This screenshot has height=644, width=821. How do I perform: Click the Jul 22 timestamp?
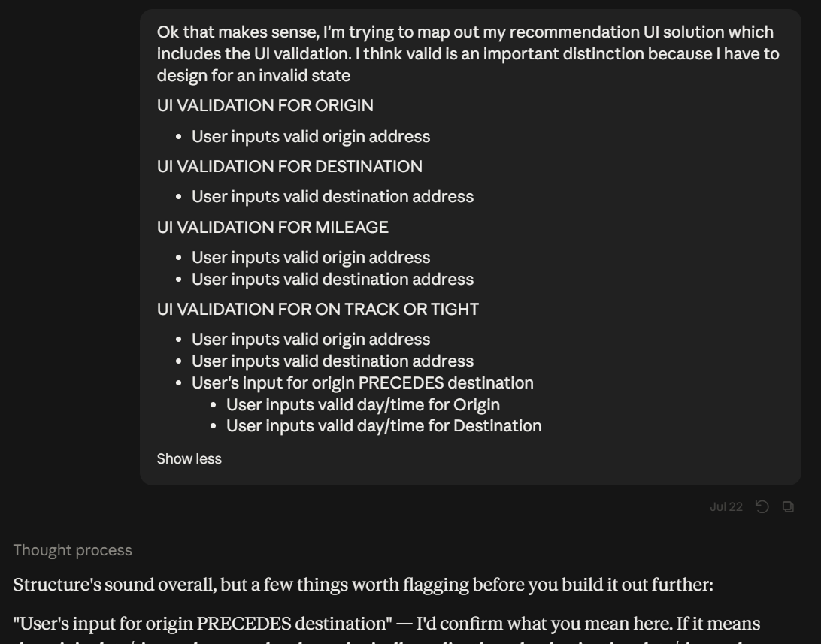click(726, 507)
